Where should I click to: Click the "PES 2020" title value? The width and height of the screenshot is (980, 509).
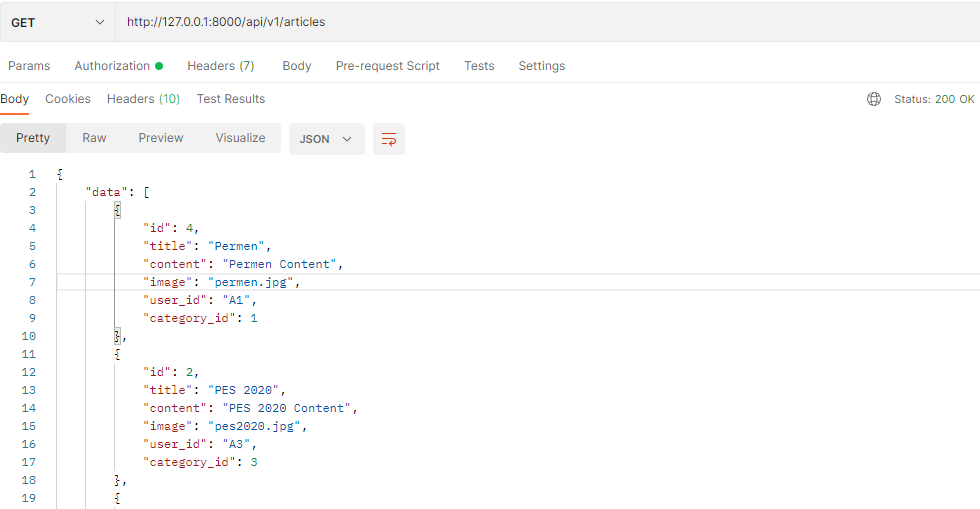tap(243, 390)
